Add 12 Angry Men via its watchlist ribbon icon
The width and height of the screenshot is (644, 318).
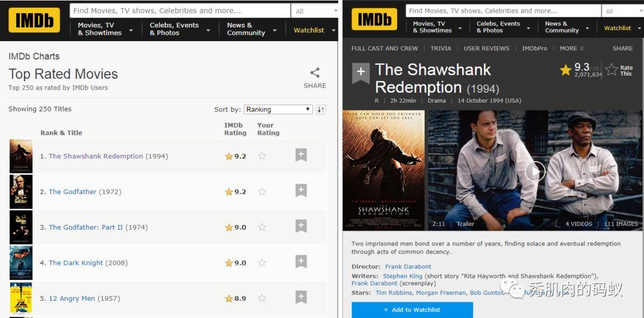(x=301, y=298)
